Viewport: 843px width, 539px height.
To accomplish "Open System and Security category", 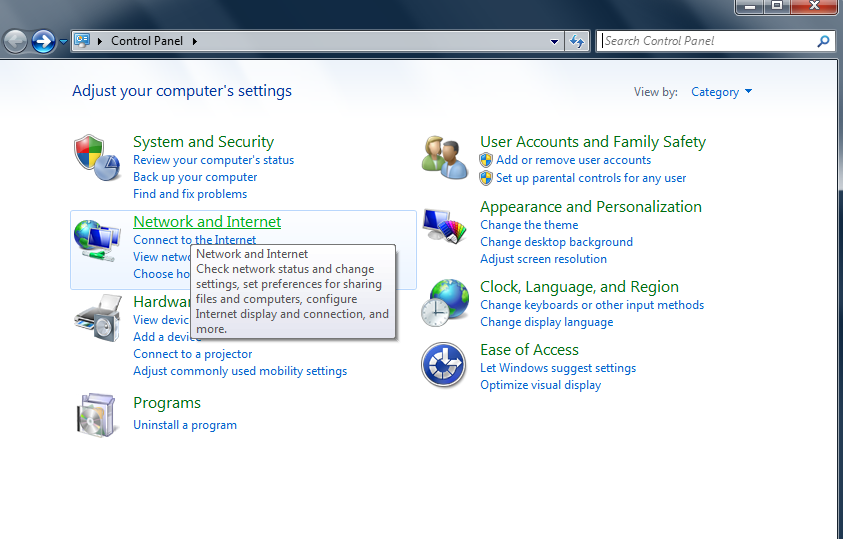I will tap(203, 142).
